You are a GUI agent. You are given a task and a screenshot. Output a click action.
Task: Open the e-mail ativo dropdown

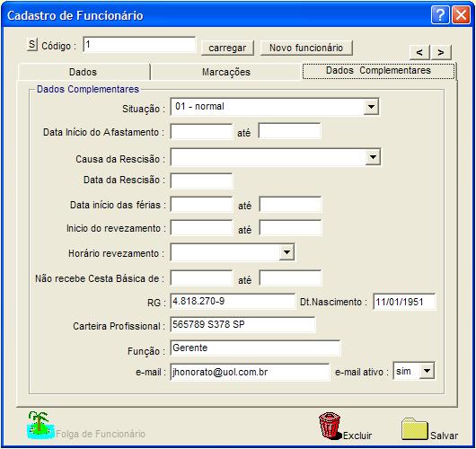coord(427,371)
